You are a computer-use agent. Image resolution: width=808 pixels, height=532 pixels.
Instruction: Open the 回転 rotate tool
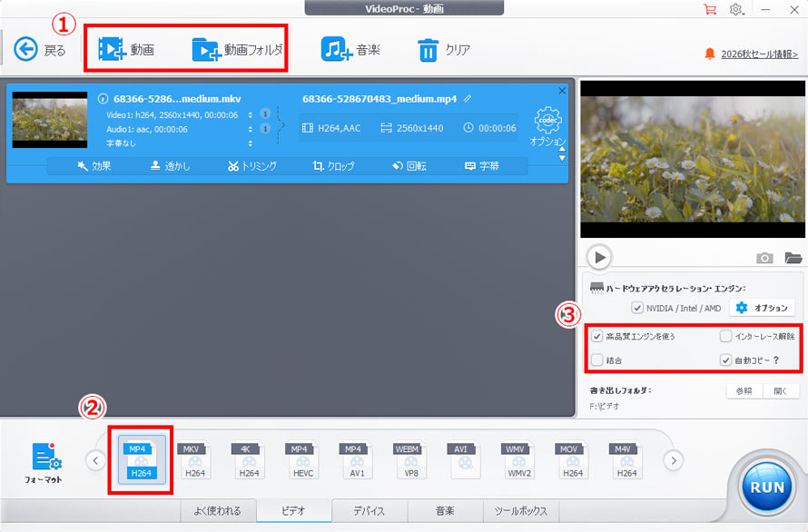coord(409,166)
